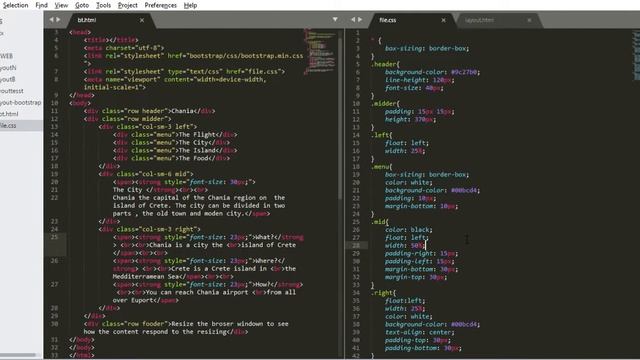Click the .header selector in CSS
This screenshot has width=640, height=360.
point(385,64)
